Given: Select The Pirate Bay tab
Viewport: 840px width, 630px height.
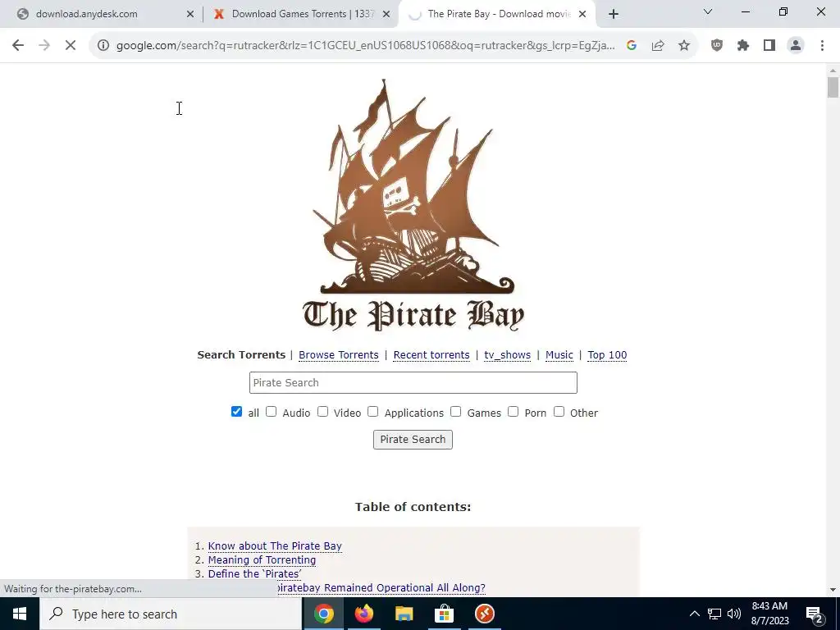Looking at the screenshot, I should (497, 14).
